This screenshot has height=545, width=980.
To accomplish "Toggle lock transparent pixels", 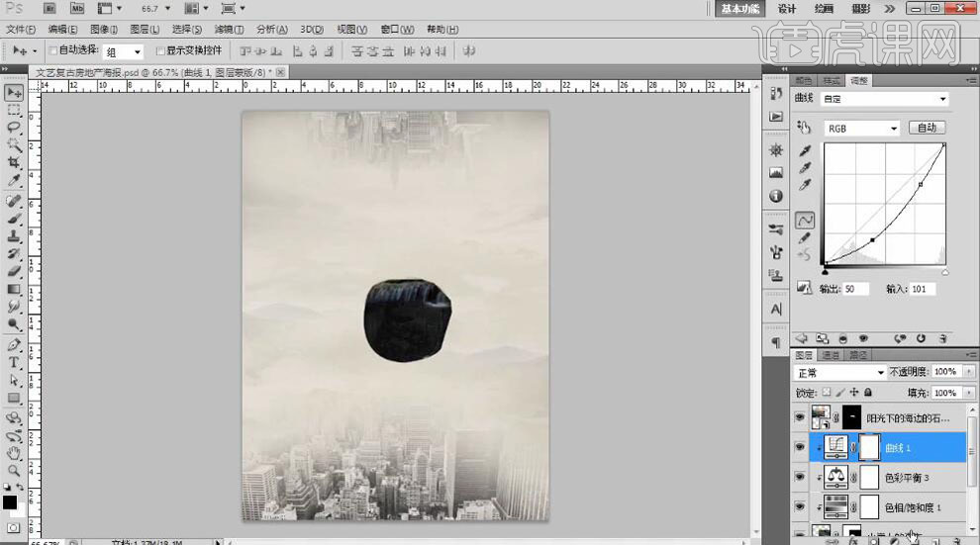I will point(827,392).
